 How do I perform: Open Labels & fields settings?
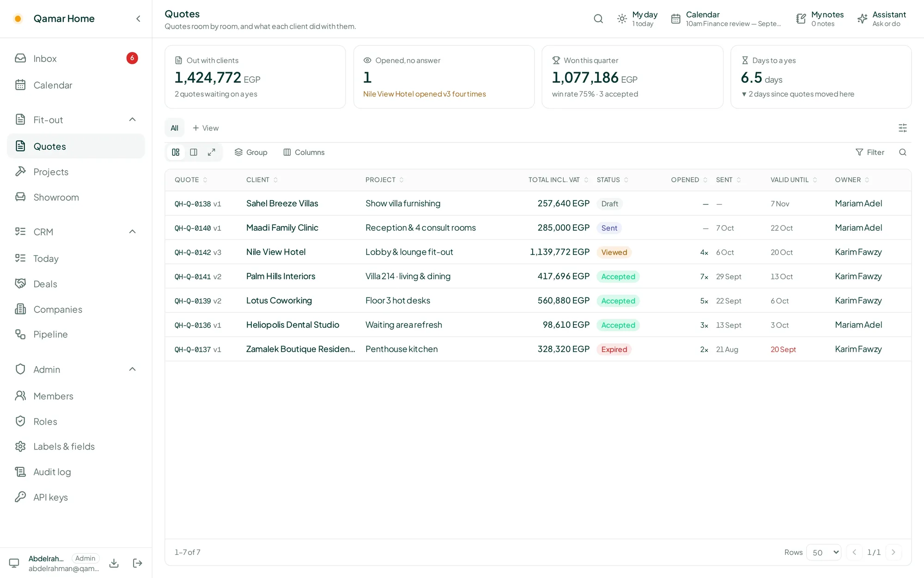click(76, 446)
